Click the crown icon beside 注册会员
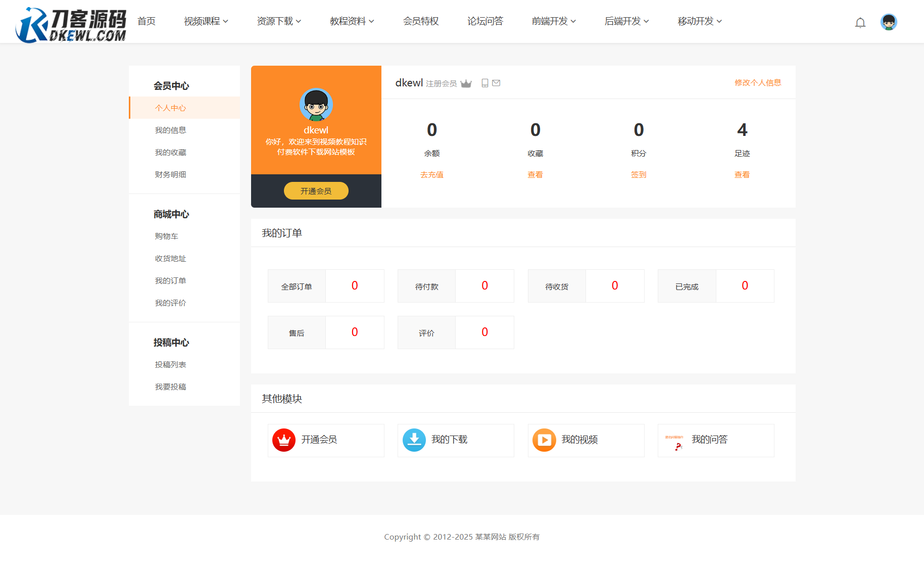Screen dimensions: 924x578 point(466,83)
